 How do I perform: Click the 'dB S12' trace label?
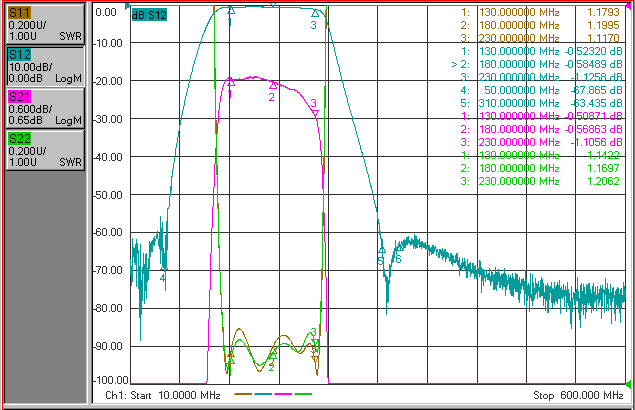pos(149,15)
